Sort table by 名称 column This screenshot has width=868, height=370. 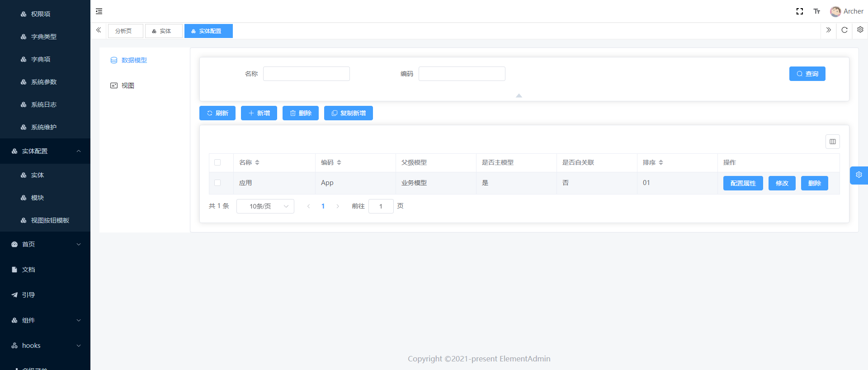[x=257, y=162]
